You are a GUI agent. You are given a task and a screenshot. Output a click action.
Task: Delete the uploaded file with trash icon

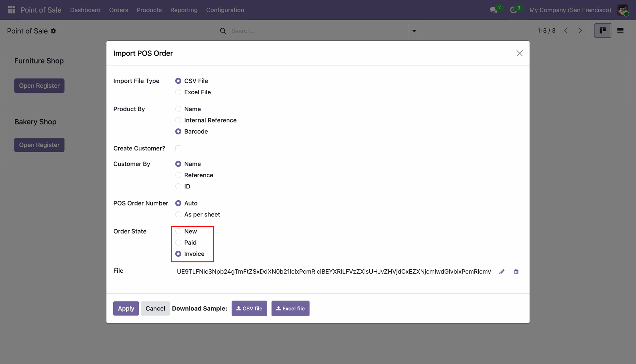[516, 272]
